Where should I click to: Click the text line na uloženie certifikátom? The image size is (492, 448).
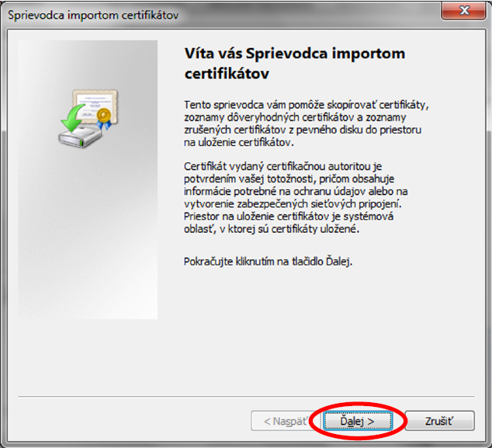239,143
